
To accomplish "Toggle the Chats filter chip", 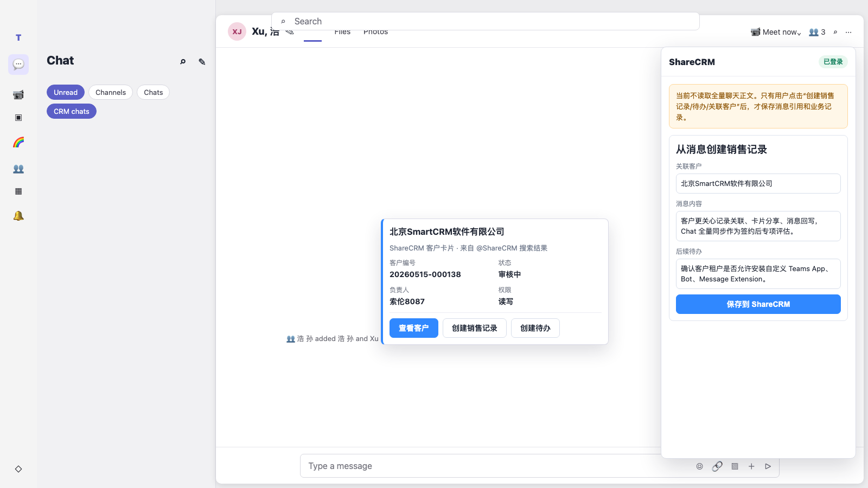I will 154,92.
